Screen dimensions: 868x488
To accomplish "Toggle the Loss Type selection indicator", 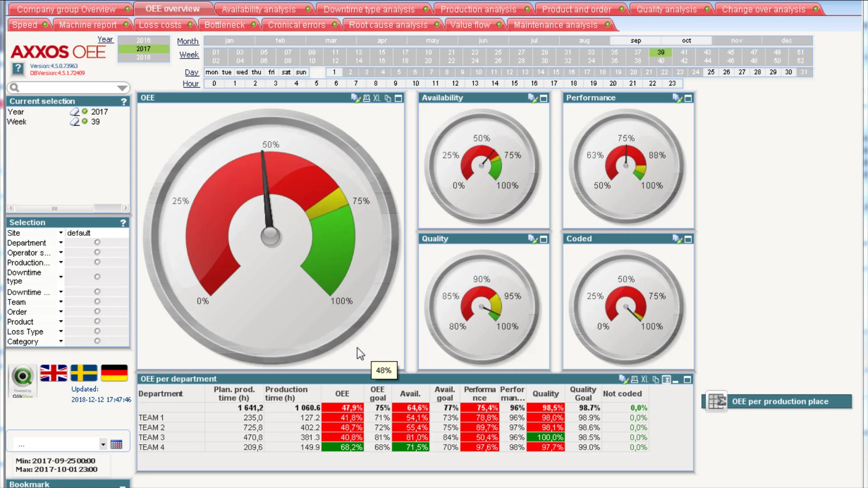I will [x=97, y=332].
